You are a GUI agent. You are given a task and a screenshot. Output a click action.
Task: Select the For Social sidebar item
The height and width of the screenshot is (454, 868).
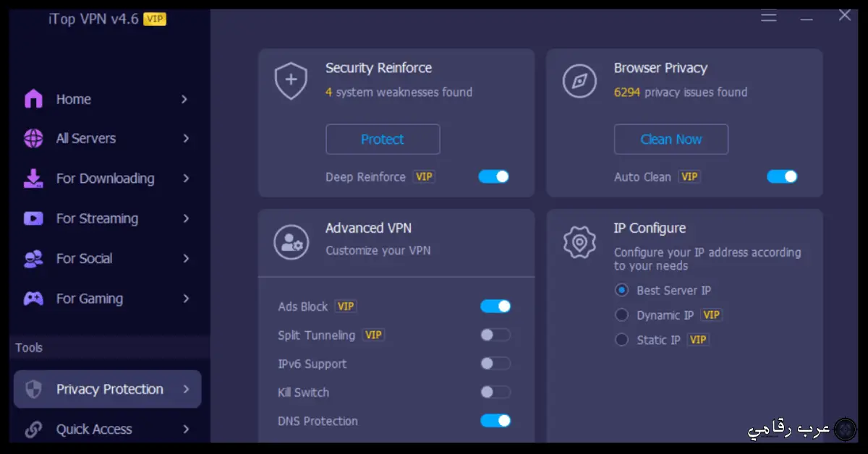pyautogui.click(x=85, y=258)
